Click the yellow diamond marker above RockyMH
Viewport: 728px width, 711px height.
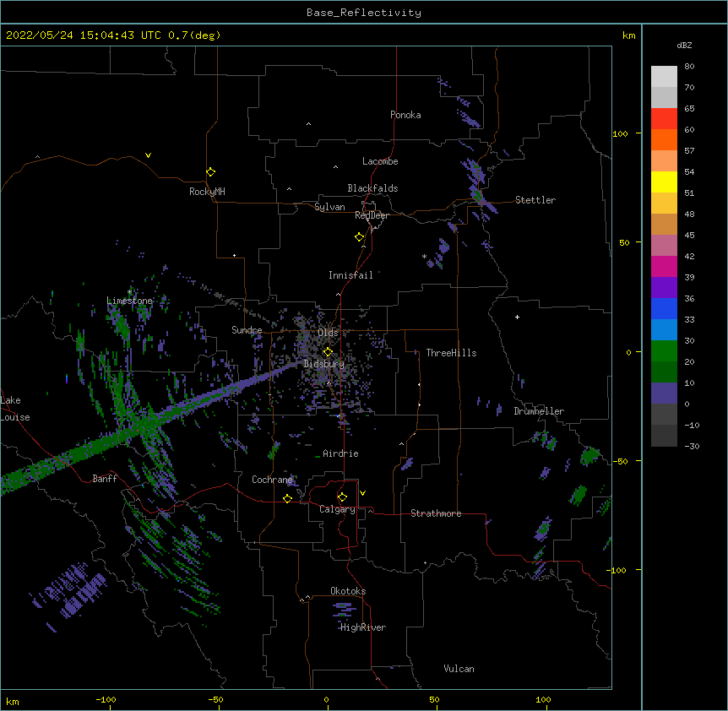pyautogui.click(x=210, y=172)
